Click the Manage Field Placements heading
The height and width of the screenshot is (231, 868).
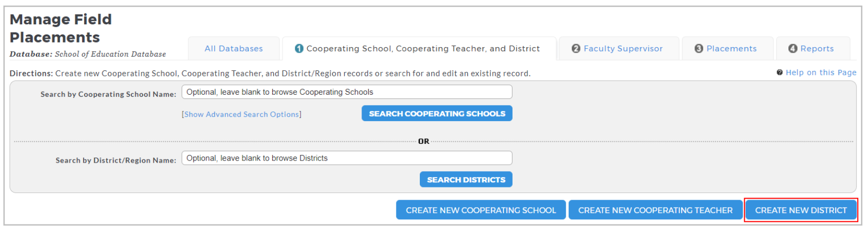click(61, 28)
